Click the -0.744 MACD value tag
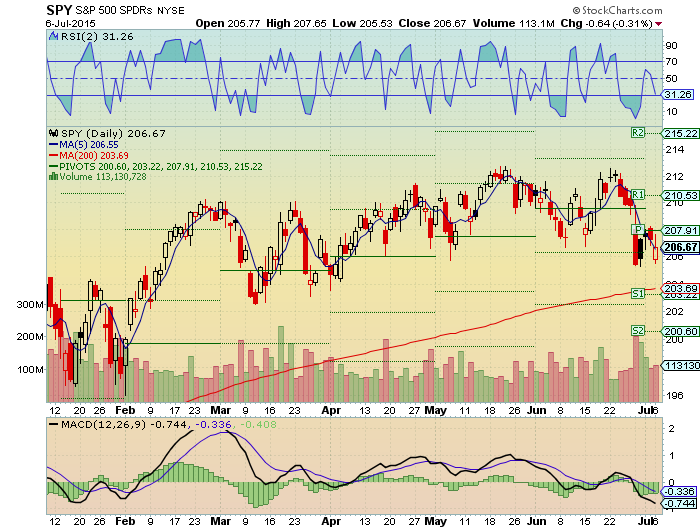 pyautogui.click(x=679, y=504)
